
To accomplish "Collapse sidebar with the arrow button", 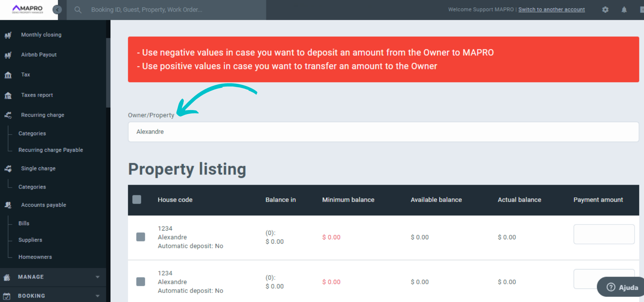I will tap(57, 10).
